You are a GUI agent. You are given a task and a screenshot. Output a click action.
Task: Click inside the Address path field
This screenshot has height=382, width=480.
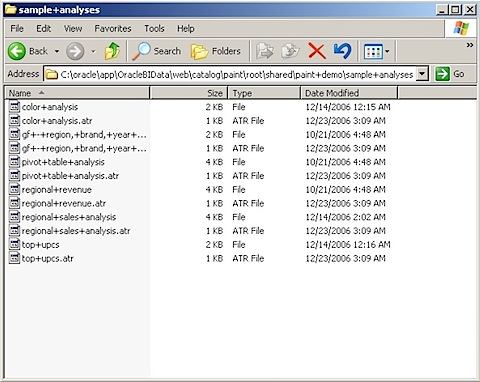[237, 74]
